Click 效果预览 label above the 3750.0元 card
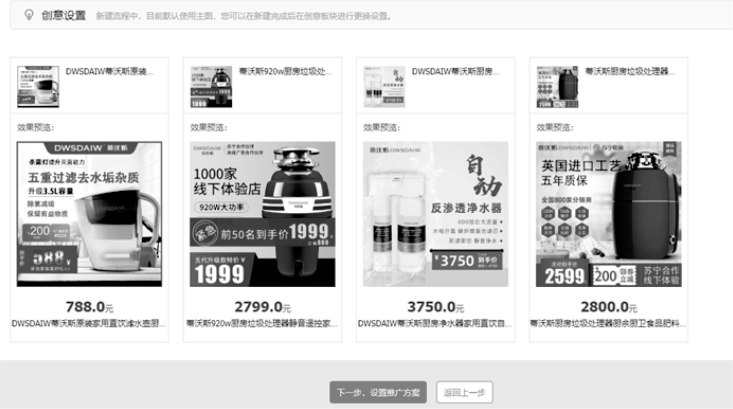This screenshot has height=409, width=733. pos(382,128)
